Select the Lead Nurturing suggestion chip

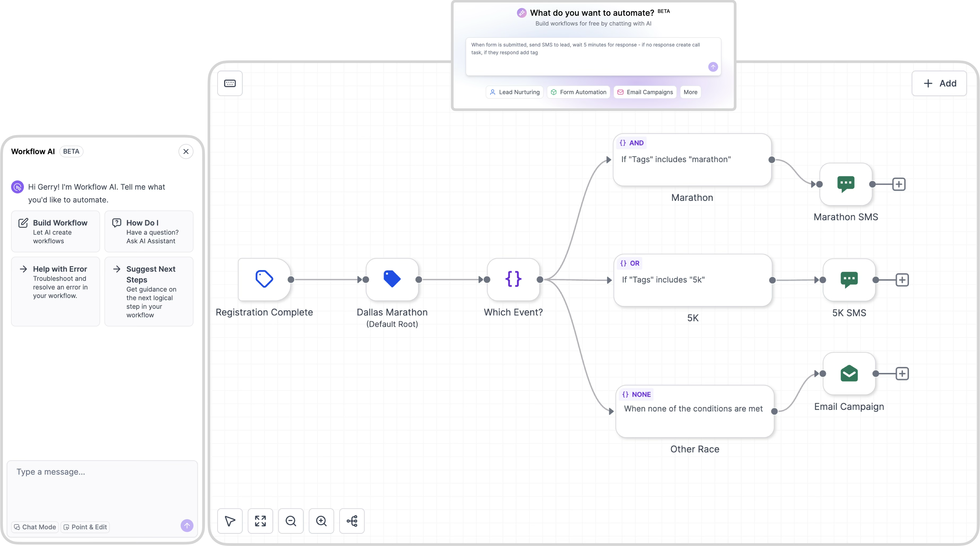(514, 92)
